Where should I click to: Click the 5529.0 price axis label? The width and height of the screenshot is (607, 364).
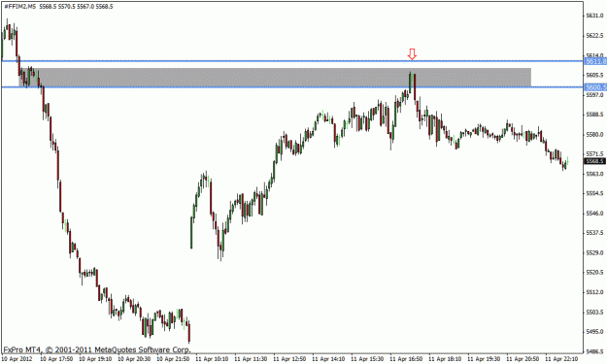(x=595, y=253)
